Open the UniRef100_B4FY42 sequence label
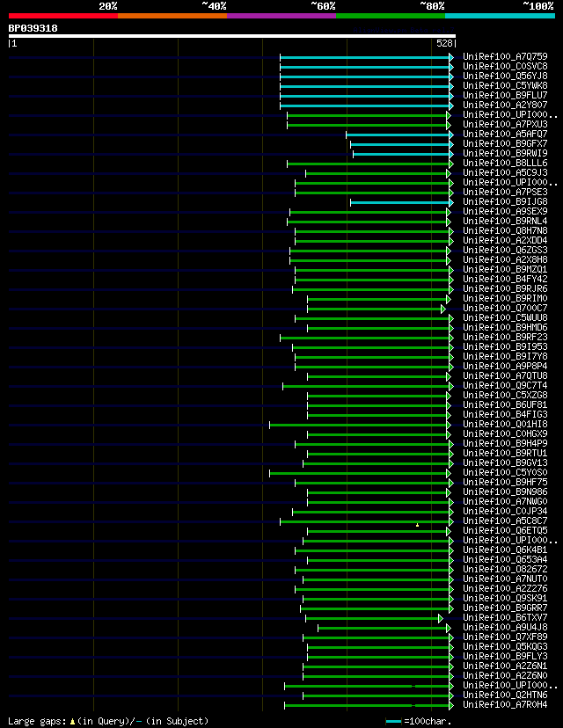The image size is (563, 728). pyautogui.click(x=505, y=279)
